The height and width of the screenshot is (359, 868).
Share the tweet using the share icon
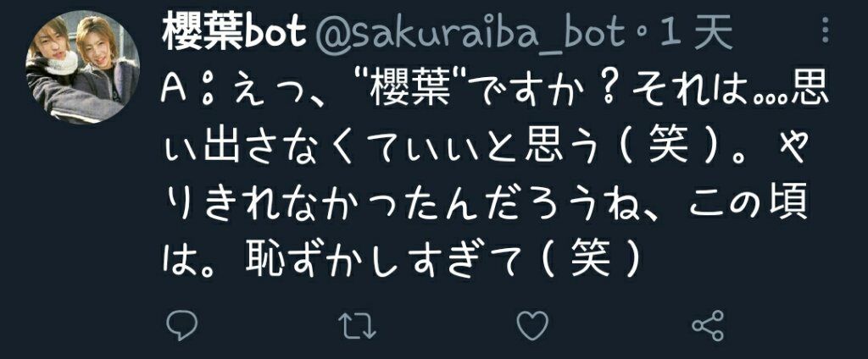point(708,325)
